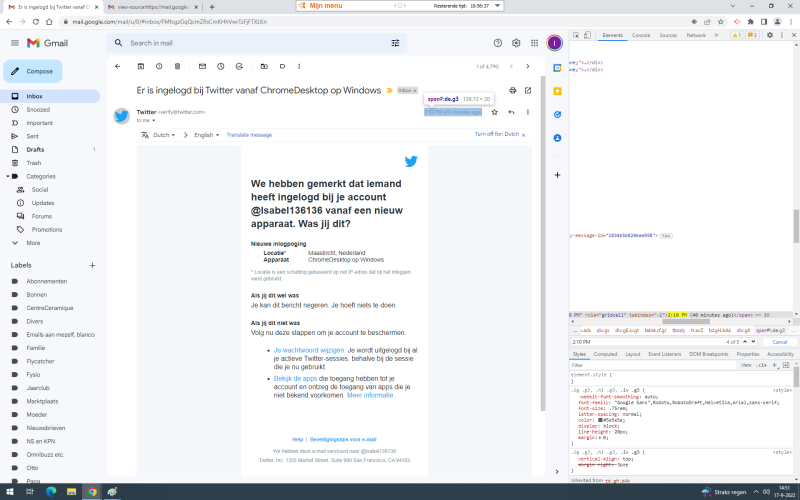Toggle the device toolbar in DevTools
Image resolution: width=800 pixels, height=500 pixels.
click(x=588, y=35)
